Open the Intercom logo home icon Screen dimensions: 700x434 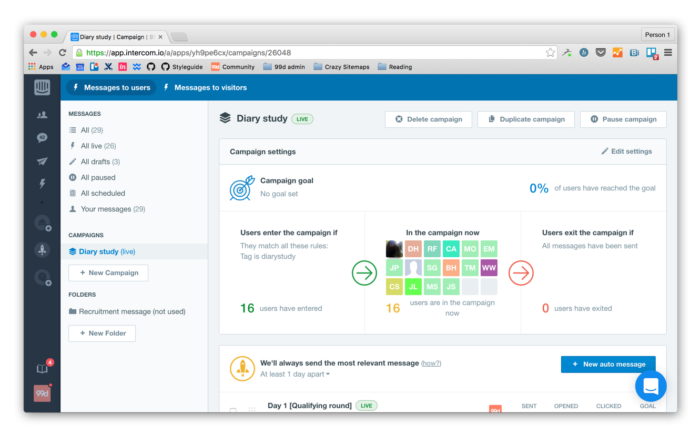click(42, 88)
